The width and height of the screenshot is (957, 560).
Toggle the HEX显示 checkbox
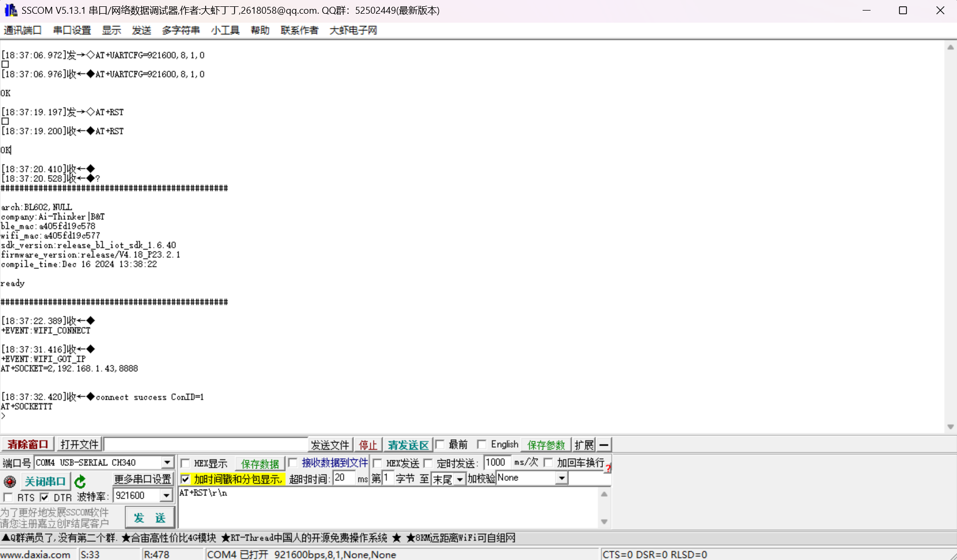click(185, 464)
